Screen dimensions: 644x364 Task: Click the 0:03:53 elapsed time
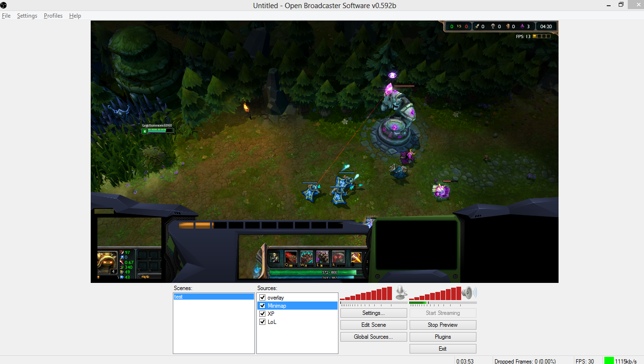(465, 361)
